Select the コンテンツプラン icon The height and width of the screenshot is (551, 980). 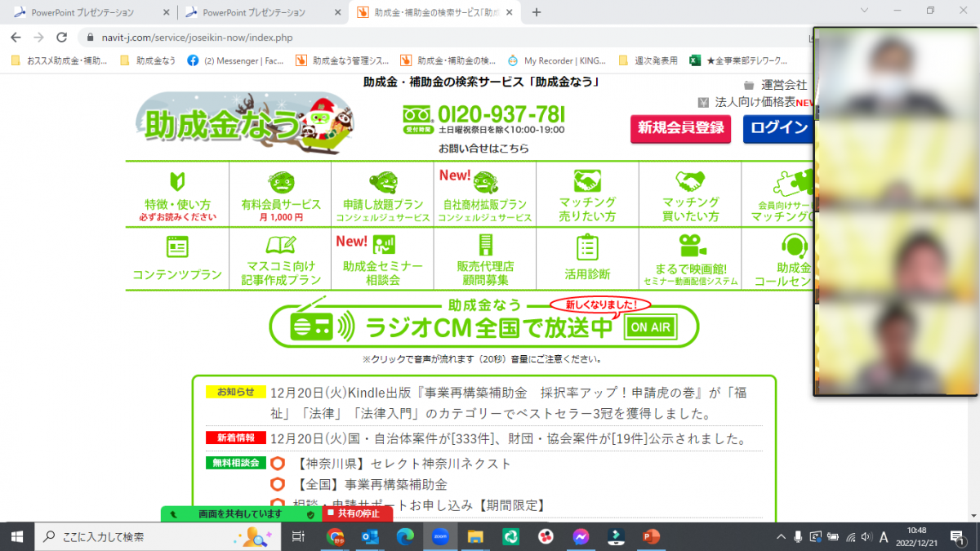177,247
